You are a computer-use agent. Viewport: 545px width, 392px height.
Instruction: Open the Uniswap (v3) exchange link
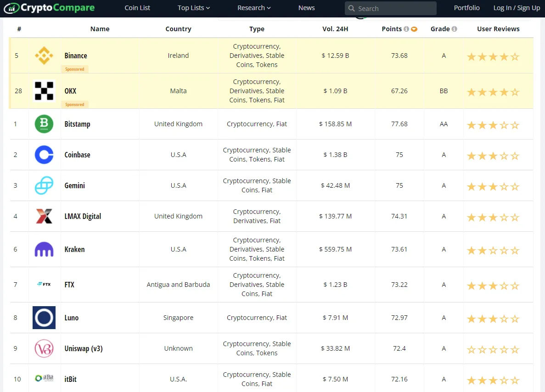[x=84, y=348]
